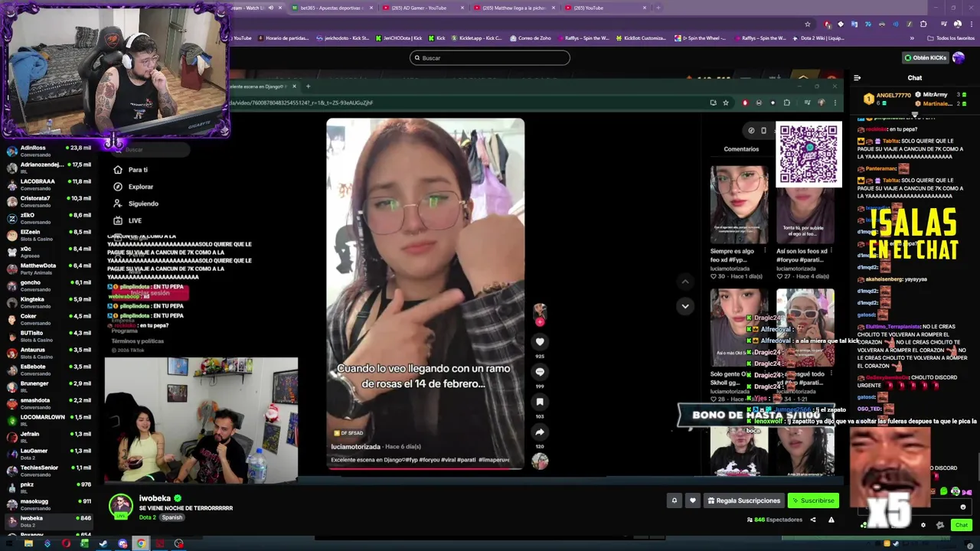980x551 pixels.
Task: Select MatthewDota channel in sidebar
Action: pyautogui.click(x=47, y=269)
